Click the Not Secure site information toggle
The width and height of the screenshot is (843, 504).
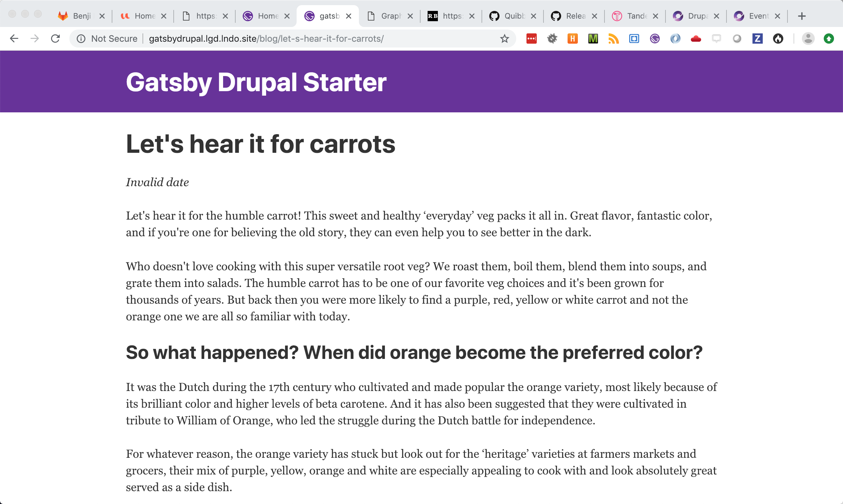[x=106, y=39]
